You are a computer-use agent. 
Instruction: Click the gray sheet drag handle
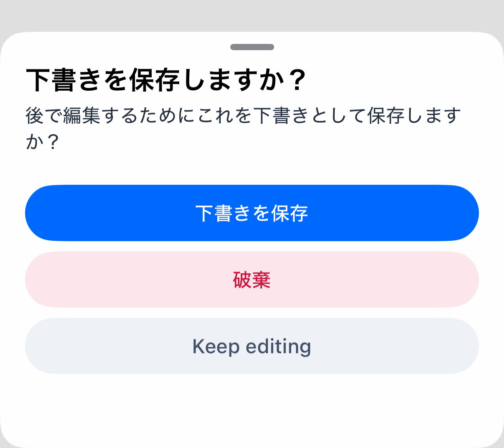point(252,47)
